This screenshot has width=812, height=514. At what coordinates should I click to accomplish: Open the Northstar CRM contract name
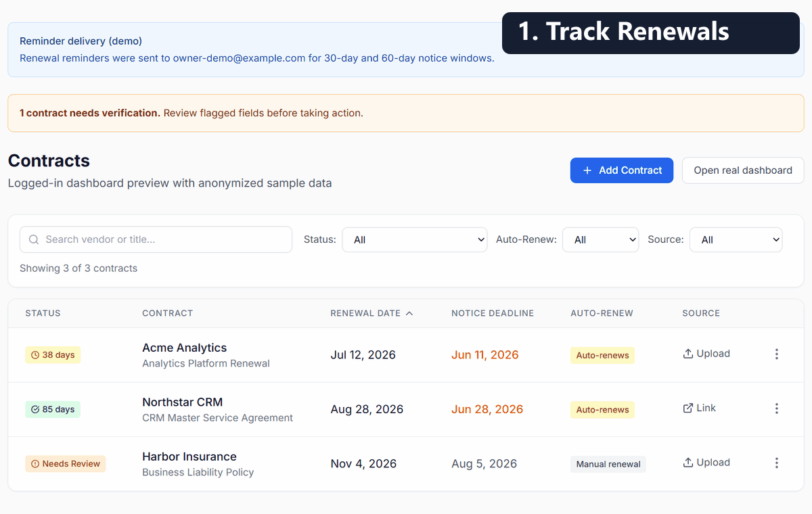tap(183, 402)
